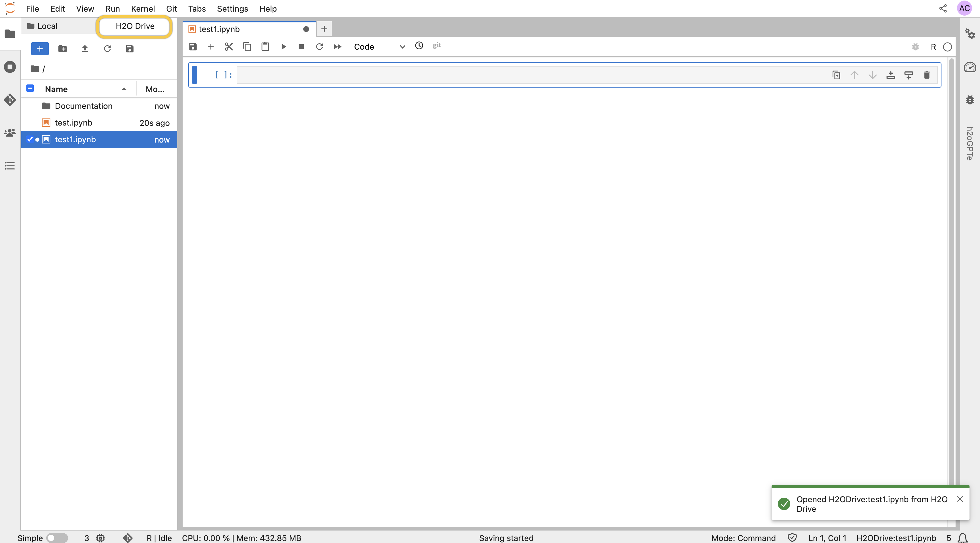Switch kernel by clicking R

[x=933, y=47]
